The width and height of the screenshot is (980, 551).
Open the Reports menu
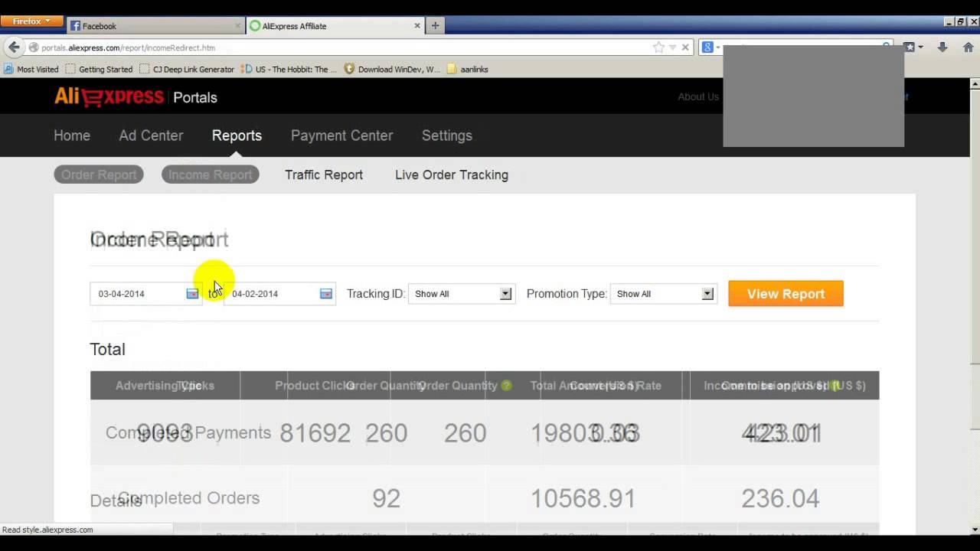tap(237, 135)
